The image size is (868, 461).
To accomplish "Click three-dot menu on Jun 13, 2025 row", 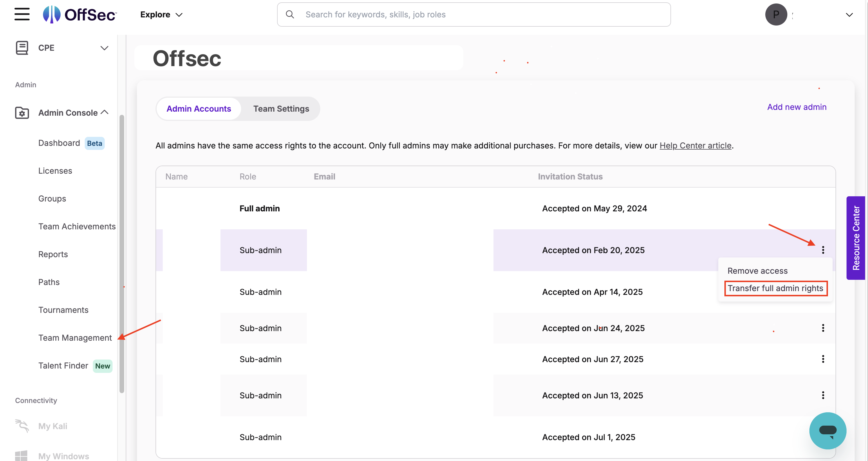I will point(823,395).
